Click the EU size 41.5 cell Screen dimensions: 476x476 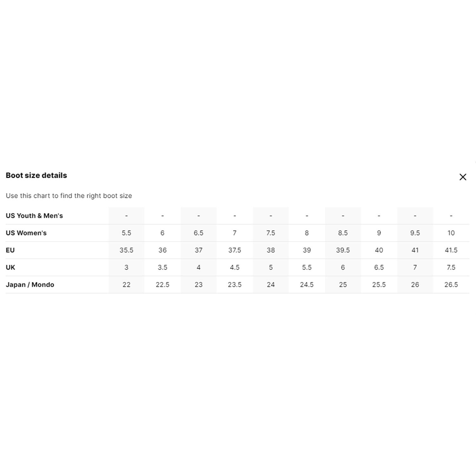(451, 250)
